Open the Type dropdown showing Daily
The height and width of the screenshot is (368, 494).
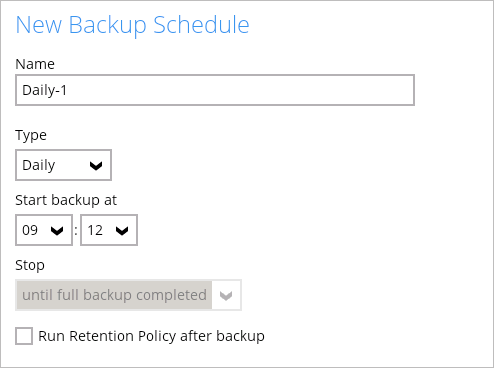pyautogui.click(x=63, y=165)
